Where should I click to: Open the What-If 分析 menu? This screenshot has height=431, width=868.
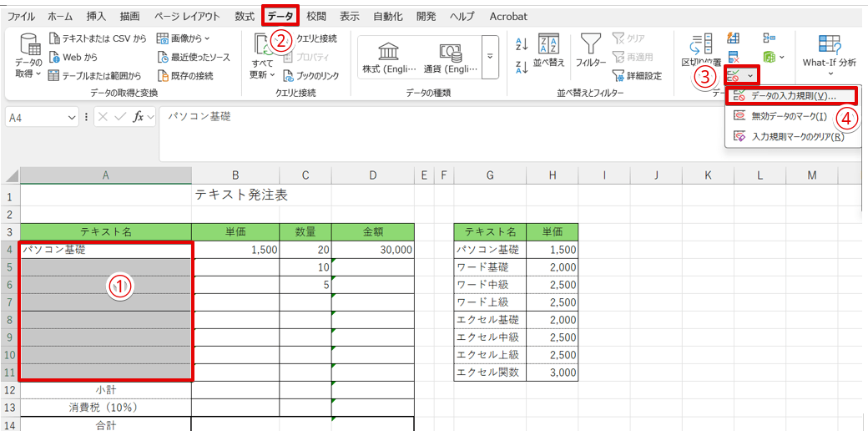[x=829, y=55]
